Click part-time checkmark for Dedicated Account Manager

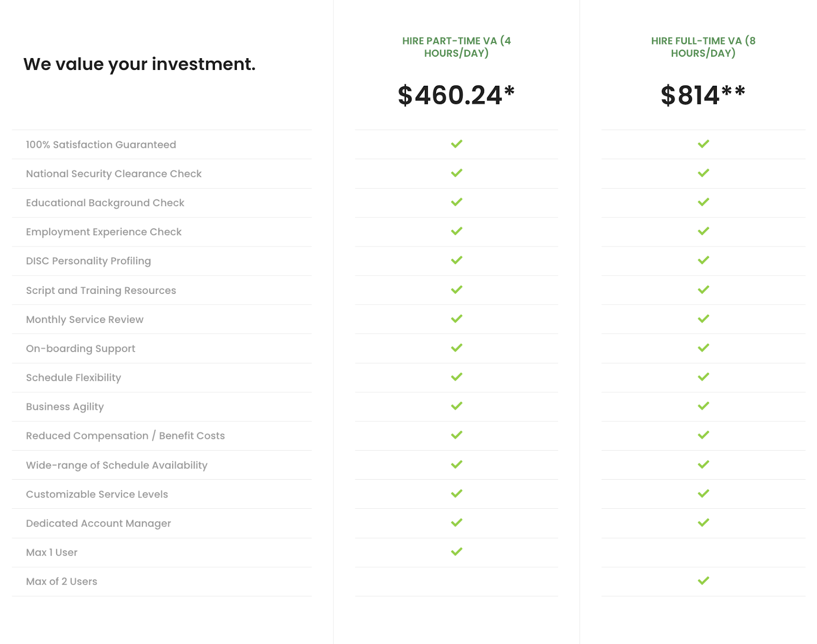pos(456,523)
